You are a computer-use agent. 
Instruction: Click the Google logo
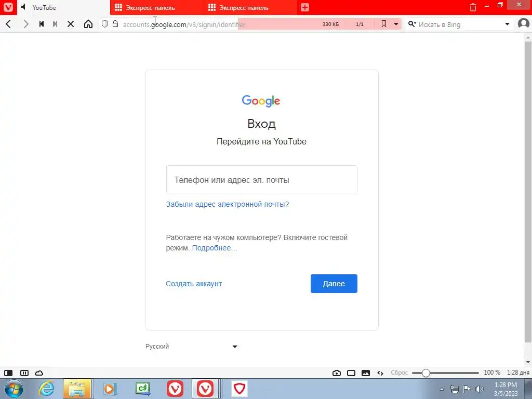[261, 101]
